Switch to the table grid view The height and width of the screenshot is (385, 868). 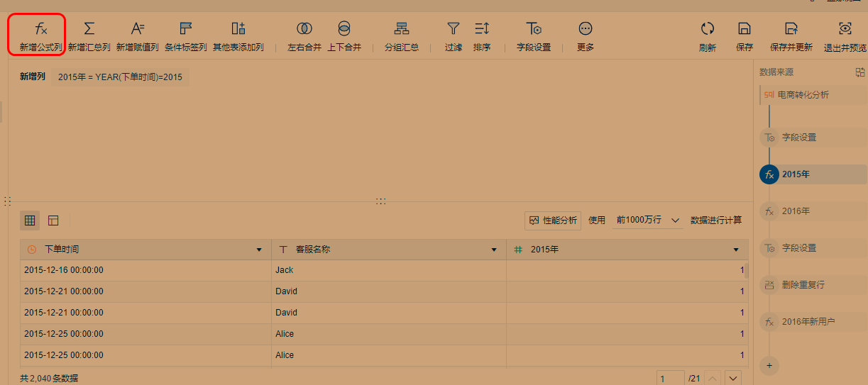(x=30, y=221)
